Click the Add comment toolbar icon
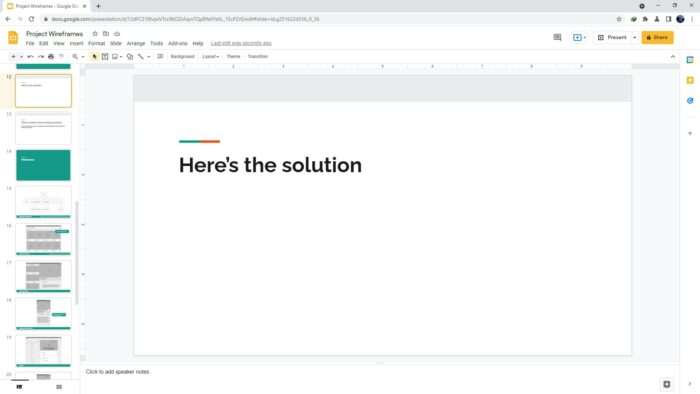700x394 pixels. [x=160, y=57]
